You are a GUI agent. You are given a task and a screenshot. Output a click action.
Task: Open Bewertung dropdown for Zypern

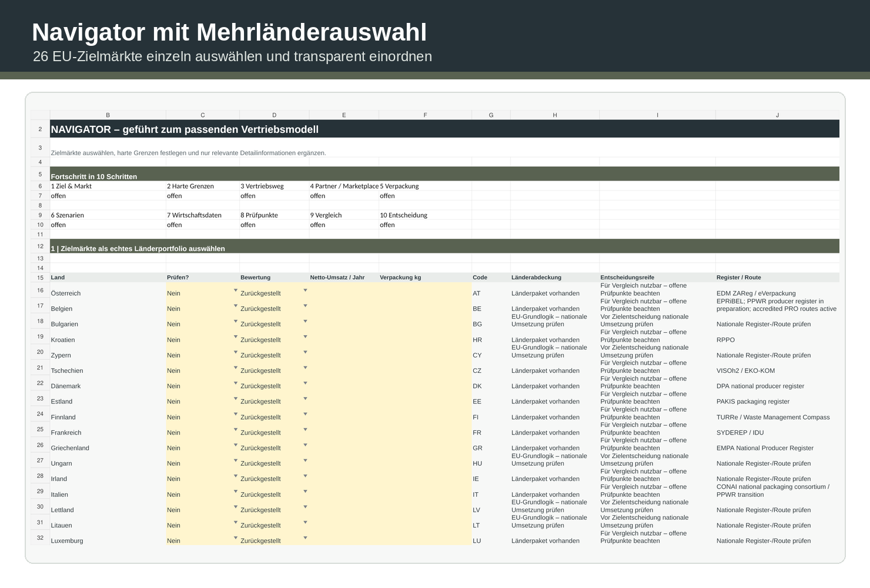pyautogui.click(x=305, y=352)
